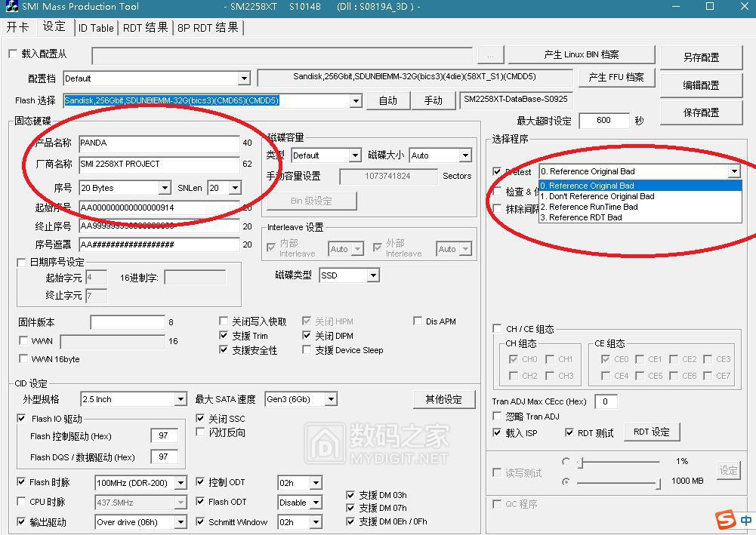Toggle the 关闭 DIPM checkbox

(306, 335)
